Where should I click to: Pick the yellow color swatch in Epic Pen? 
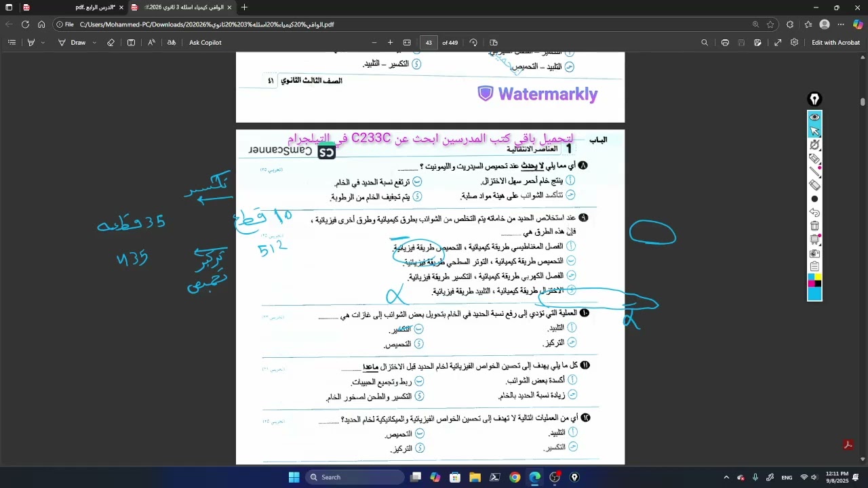pos(818,277)
